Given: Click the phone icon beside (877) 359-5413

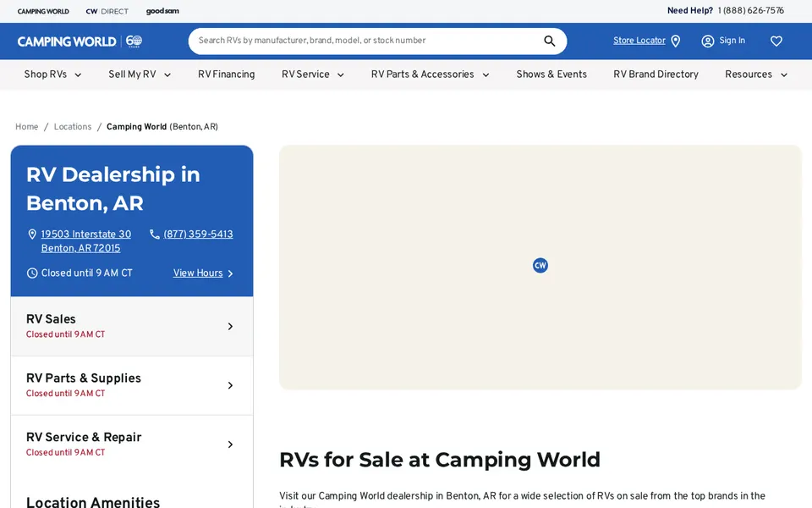Looking at the screenshot, I should (x=154, y=235).
